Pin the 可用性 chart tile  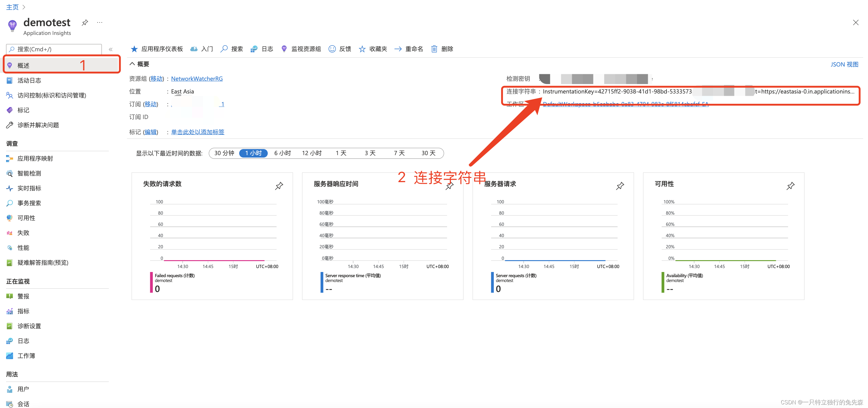pyautogui.click(x=790, y=186)
